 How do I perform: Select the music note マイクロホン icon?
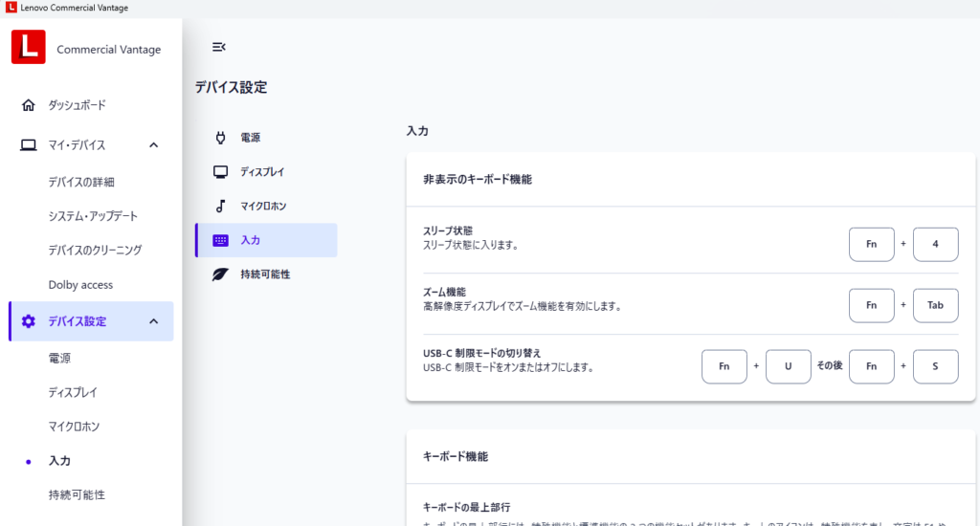point(220,206)
